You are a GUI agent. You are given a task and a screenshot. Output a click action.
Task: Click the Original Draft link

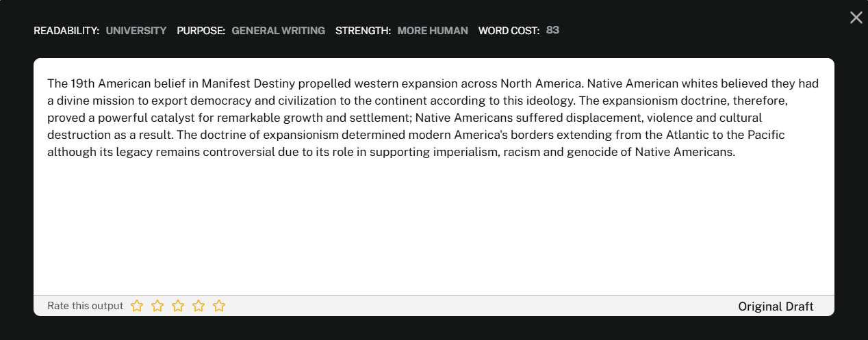[776, 306]
